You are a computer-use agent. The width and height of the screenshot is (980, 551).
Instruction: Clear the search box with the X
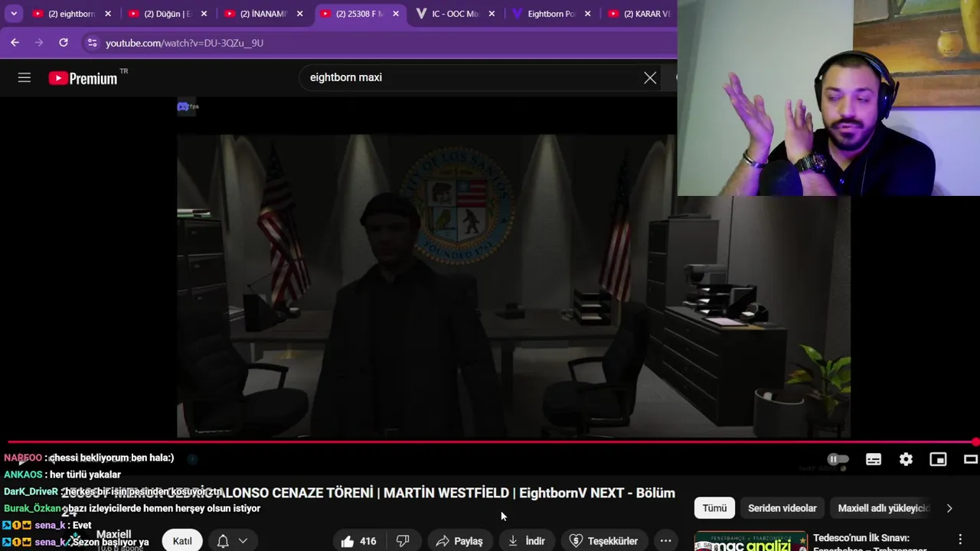(x=650, y=77)
